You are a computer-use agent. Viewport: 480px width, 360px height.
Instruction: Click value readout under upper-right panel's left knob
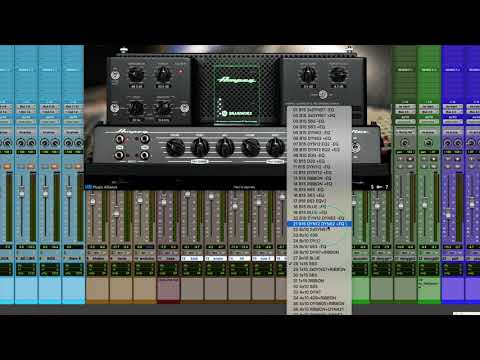click(x=308, y=86)
